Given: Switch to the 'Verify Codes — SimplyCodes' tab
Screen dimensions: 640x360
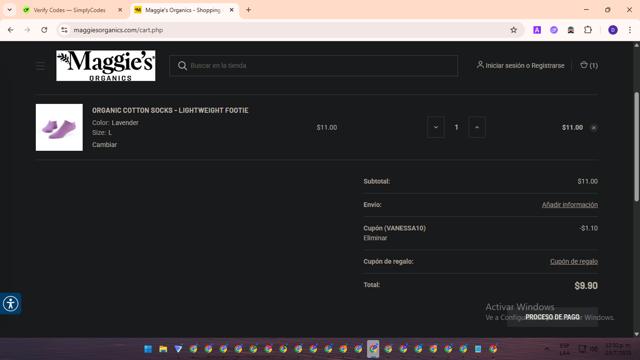Looking at the screenshot, I should coord(69,10).
